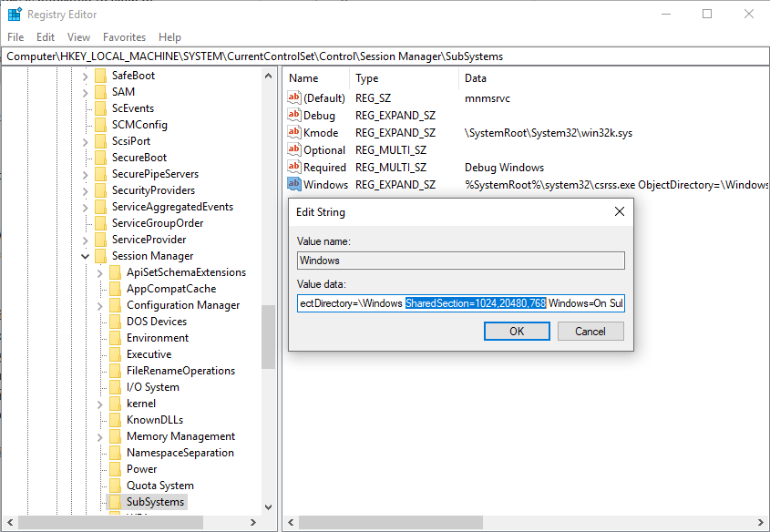Click the KnownDLLs folder icon

[x=115, y=420]
